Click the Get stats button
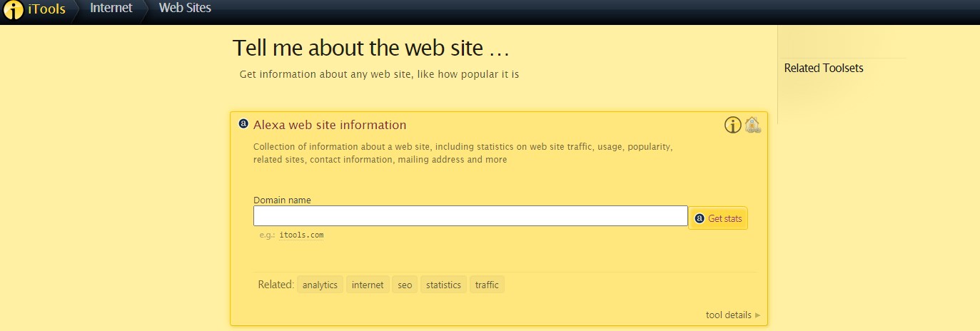This screenshot has width=980, height=331. pos(718,218)
